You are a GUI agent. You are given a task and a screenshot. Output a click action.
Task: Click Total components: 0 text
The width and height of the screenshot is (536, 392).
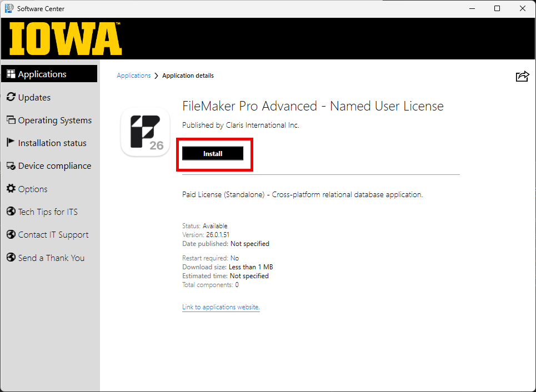click(210, 285)
